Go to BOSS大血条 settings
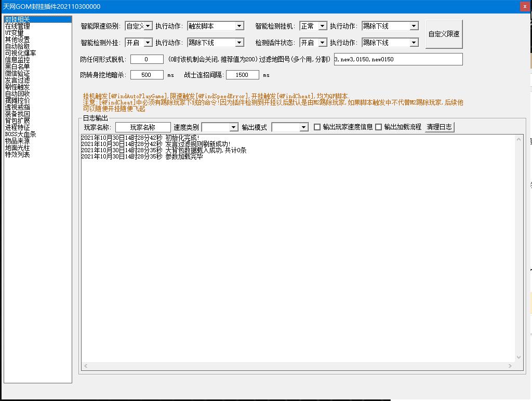The width and height of the screenshot is (532, 401). tap(20, 134)
